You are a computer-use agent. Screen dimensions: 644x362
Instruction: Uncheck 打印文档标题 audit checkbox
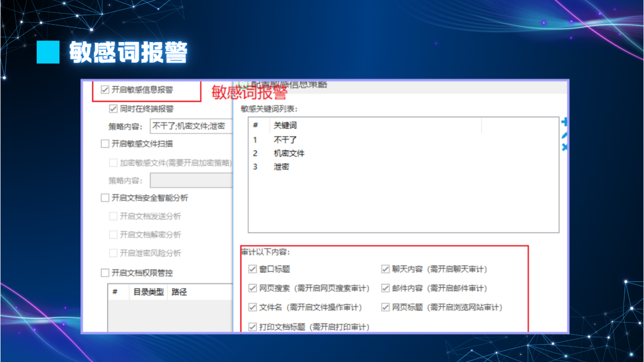click(x=253, y=327)
